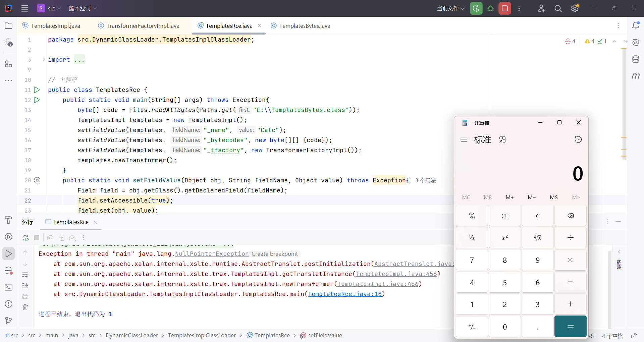Open the Database tool window
Screen dimensions: 644x342
(x=636, y=59)
